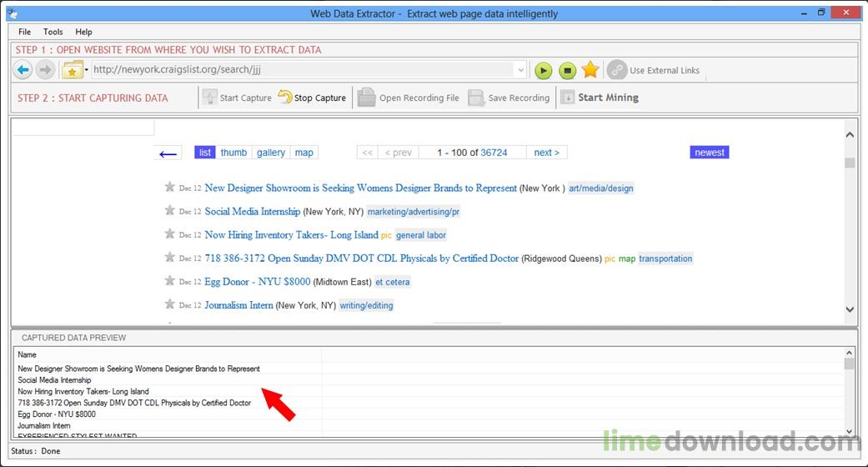Screen dimensions: 868x467
Task: Open the Tools menu
Action: pyautogui.click(x=53, y=32)
